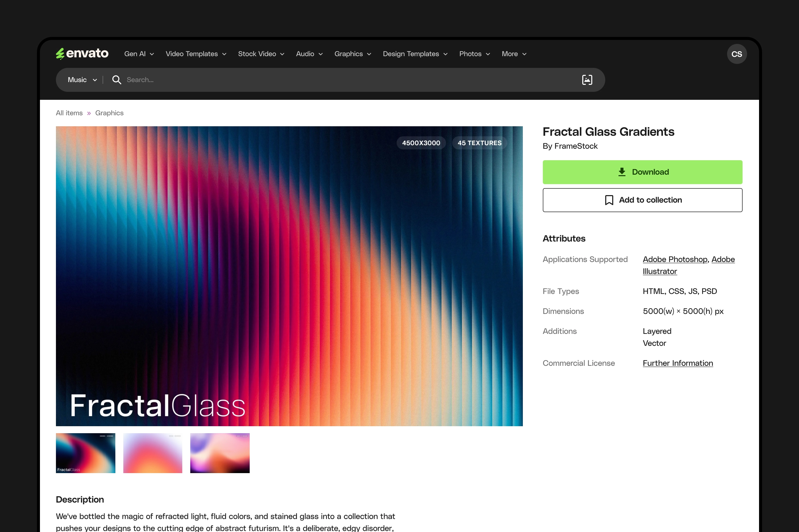
Task: Open the More menu
Action: click(x=514, y=54)
